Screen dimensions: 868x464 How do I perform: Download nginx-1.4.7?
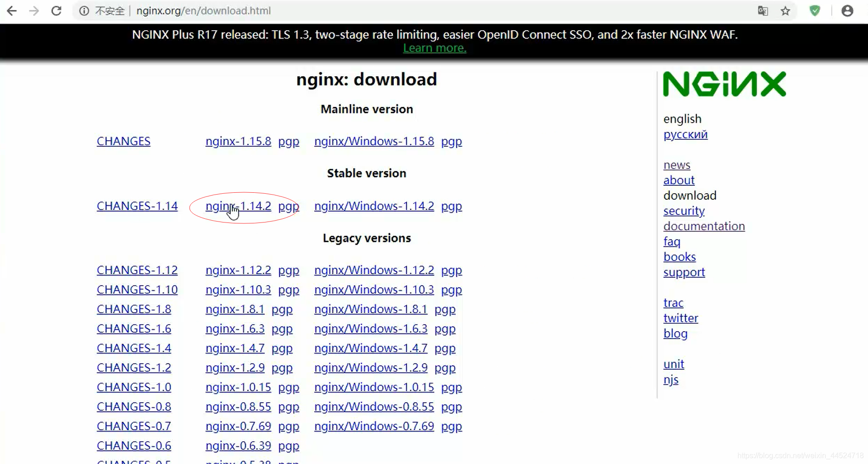click(235, 348)
